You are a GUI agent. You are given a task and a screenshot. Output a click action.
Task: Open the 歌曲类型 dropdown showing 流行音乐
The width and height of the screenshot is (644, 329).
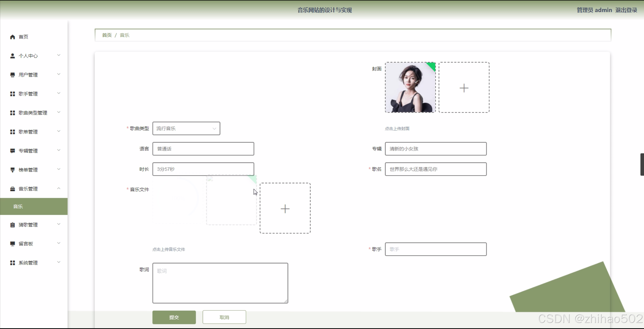[x=186, y=128]
